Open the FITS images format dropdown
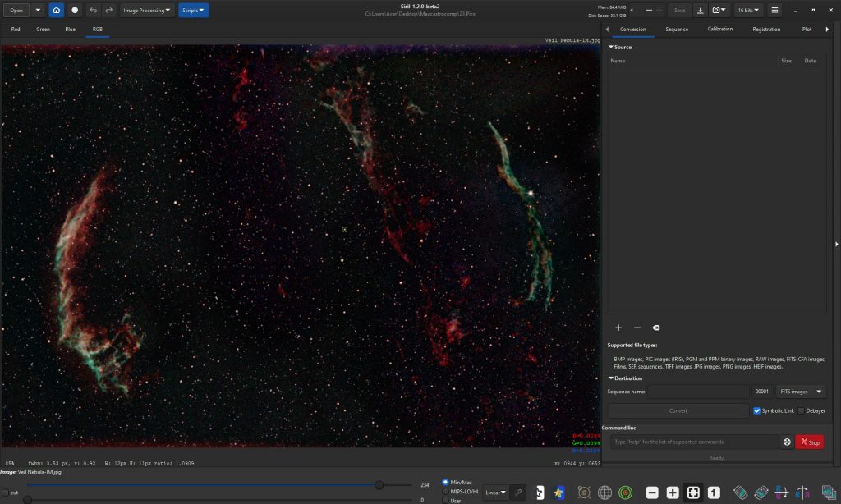The image size is (841, 504). coord(801,392)
